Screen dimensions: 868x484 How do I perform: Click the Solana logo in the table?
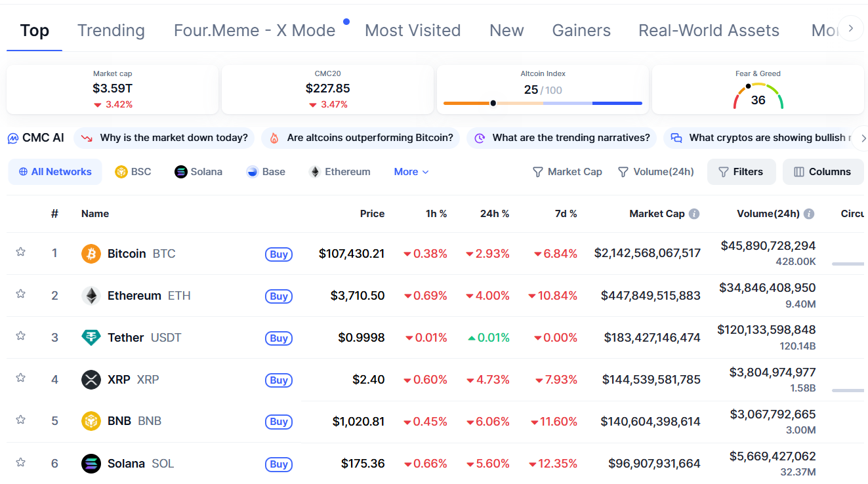91,464
